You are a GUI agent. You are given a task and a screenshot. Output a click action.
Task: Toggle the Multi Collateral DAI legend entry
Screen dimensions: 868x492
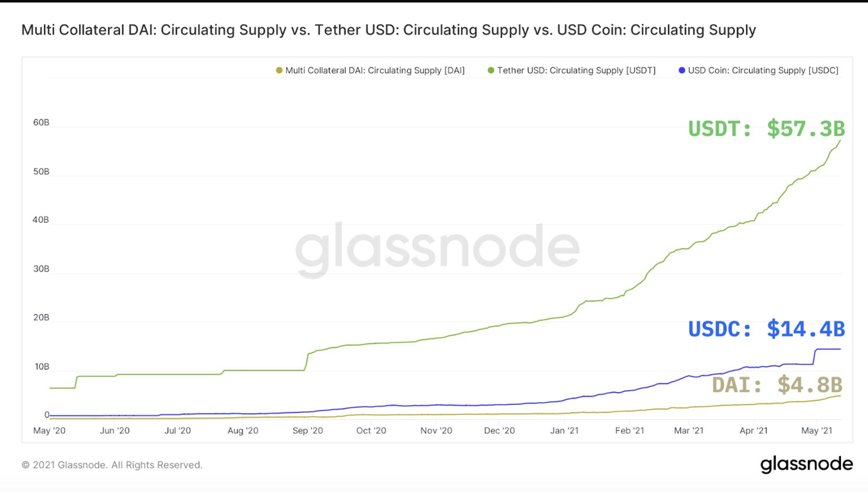[x=370, y=70]
